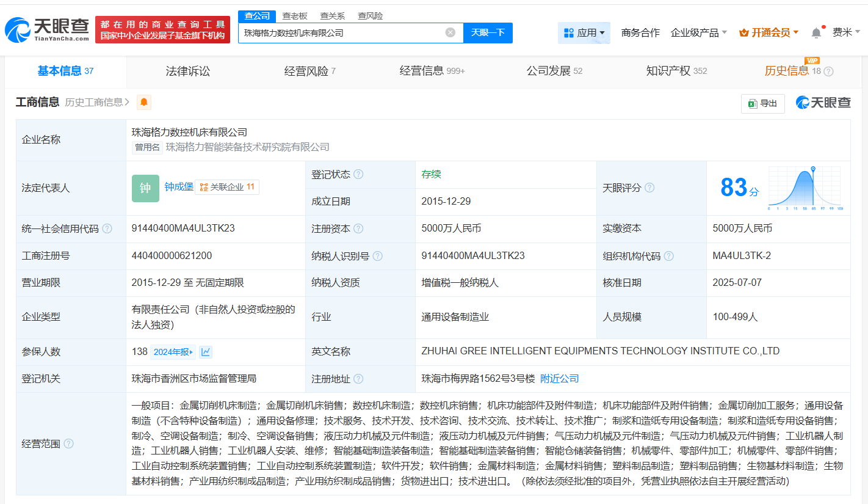Click the help icon next to 经营范围

point(68,444)
